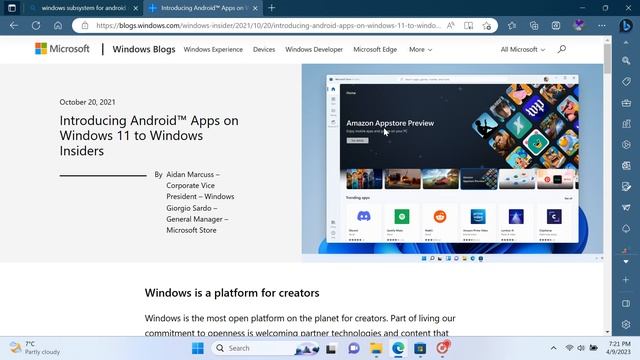The height and width of the screenshot is (360, 640).
Task: Open sidebar Games chess icon
Action: pos(626,123)
